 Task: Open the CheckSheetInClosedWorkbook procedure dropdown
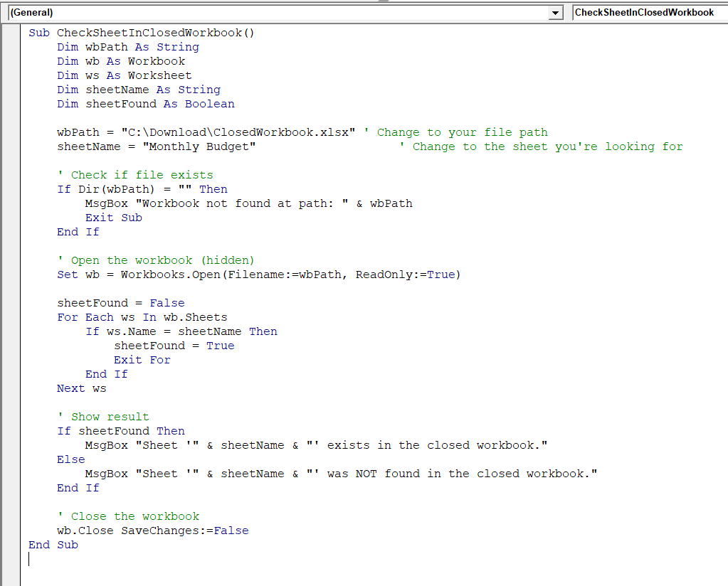648,13
